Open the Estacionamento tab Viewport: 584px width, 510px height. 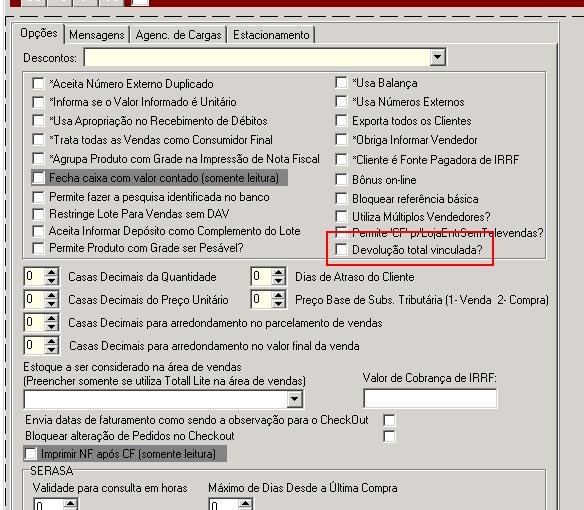pos(271,35)
